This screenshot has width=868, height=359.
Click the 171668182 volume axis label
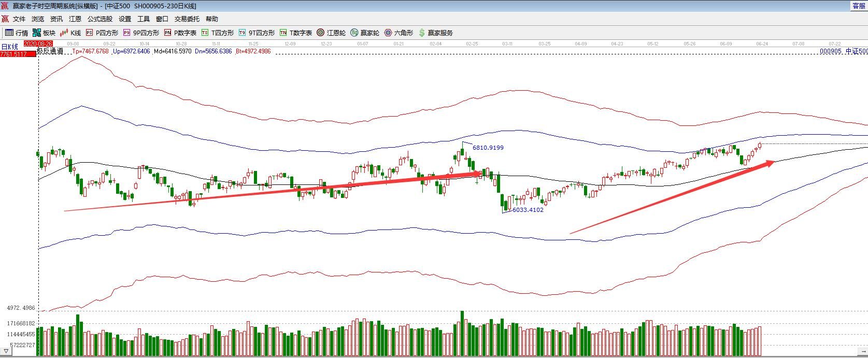pyautogui.click(x=21, y=323)
